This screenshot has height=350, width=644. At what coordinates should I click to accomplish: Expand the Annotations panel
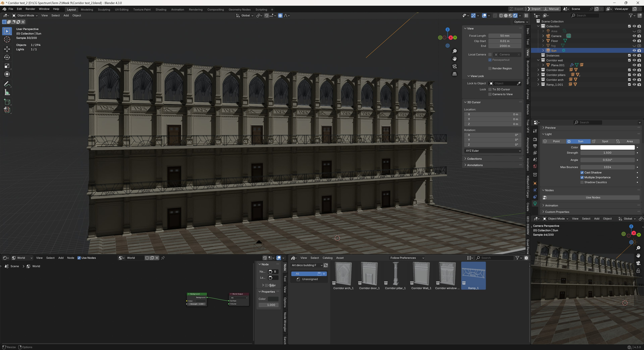tap(475, 165)
